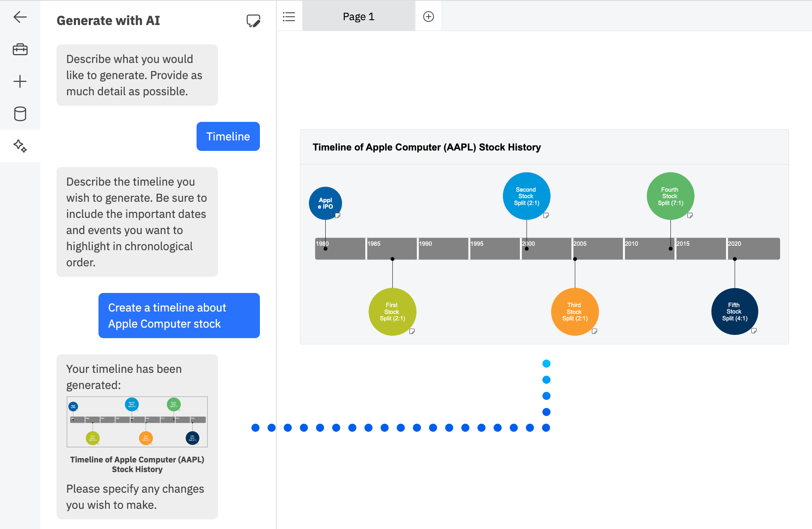
Task: Click the Timeline suggestion chip
Action: click(228, 136)
